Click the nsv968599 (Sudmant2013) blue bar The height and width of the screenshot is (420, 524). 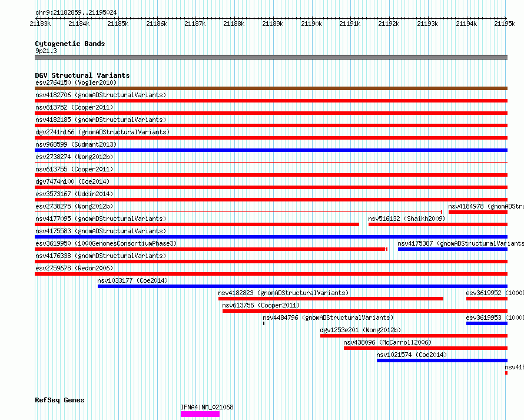click(x=271, y=150)
